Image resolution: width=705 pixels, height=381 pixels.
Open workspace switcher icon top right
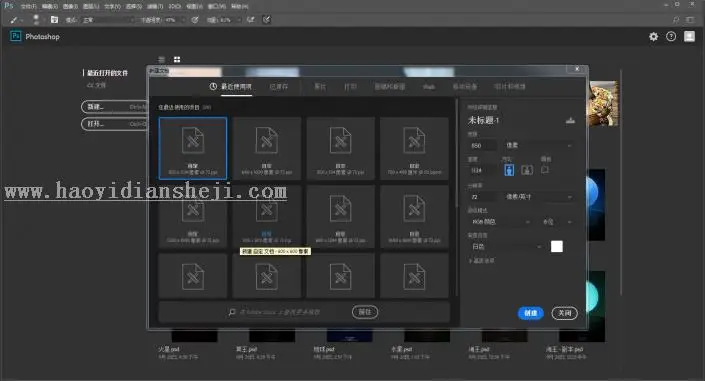[x=690, y=20]
